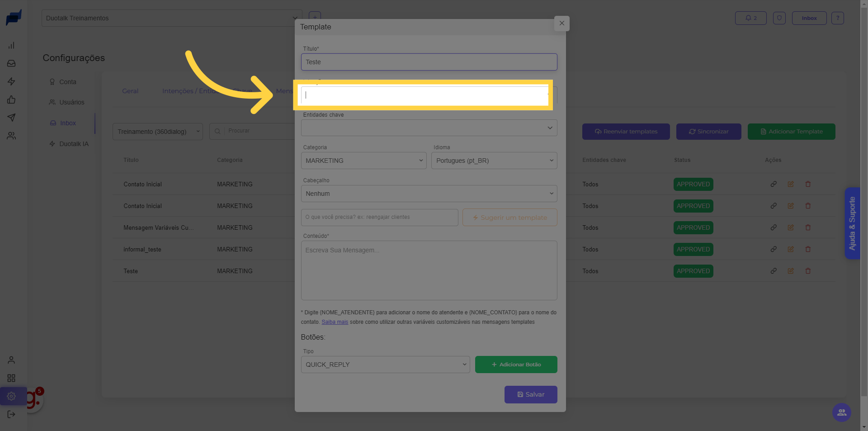Image resolution: width=868 pixels, height=431 pixels.
Task: Click the notifications bell button
Action: coord(750,18)
